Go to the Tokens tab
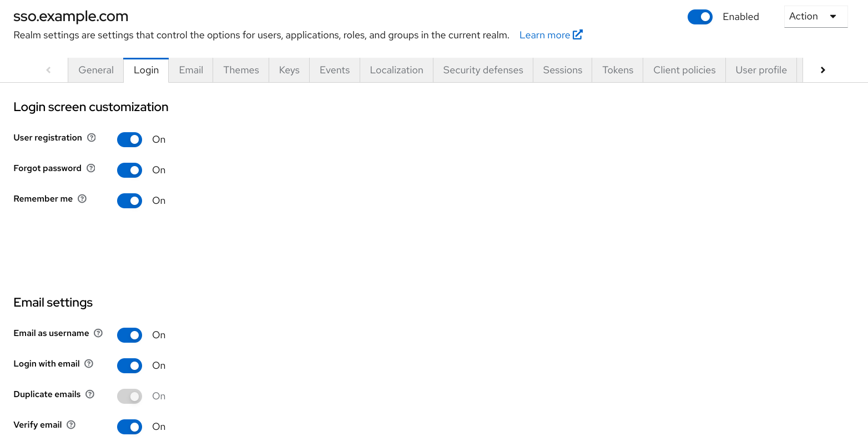 618,70
